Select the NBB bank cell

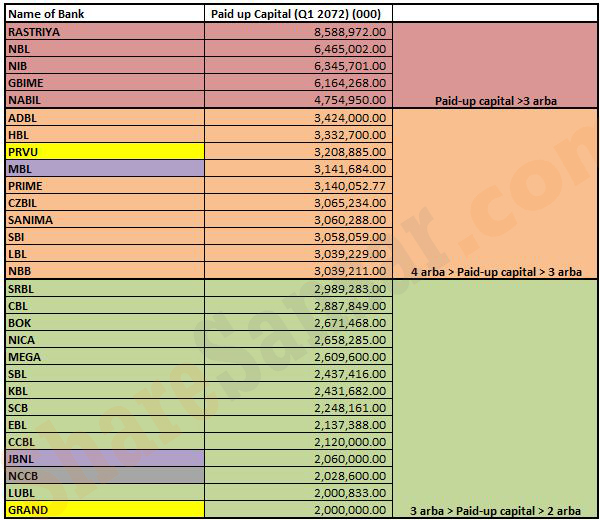point(105,271)
